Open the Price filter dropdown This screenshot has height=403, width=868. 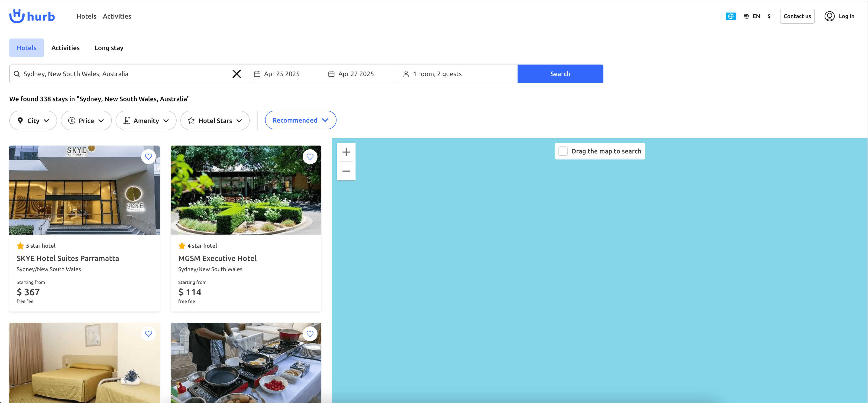point(86,121)
